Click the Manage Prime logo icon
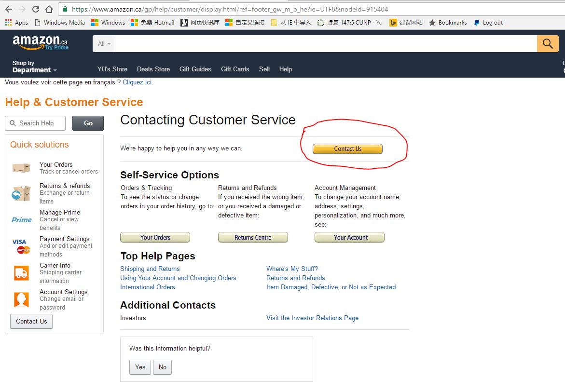 point(22,219)
